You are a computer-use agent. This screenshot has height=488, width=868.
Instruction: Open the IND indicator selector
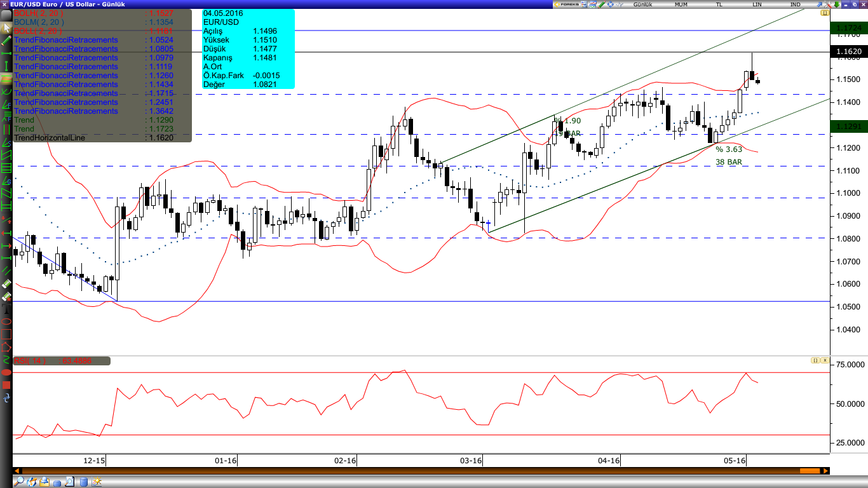click(x=795, y=4)
